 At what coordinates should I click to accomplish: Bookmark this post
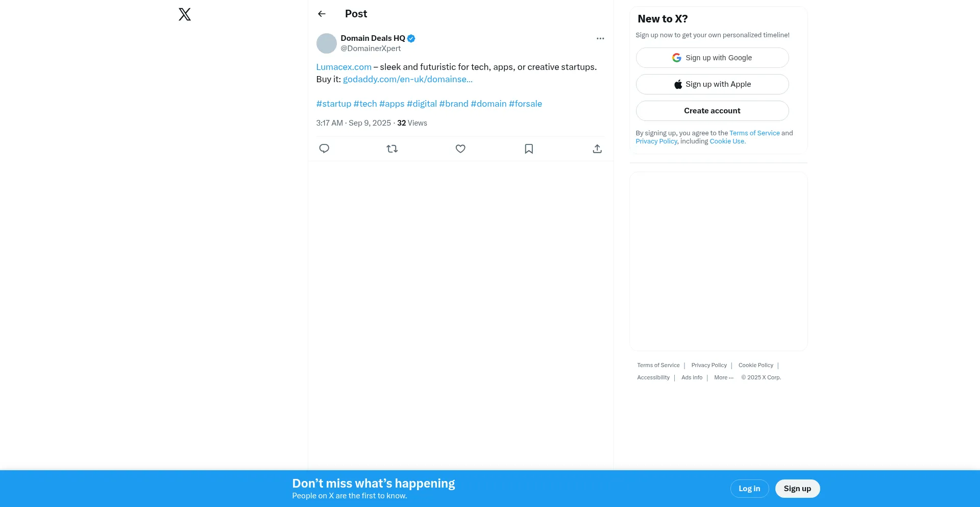coord(529,149)
